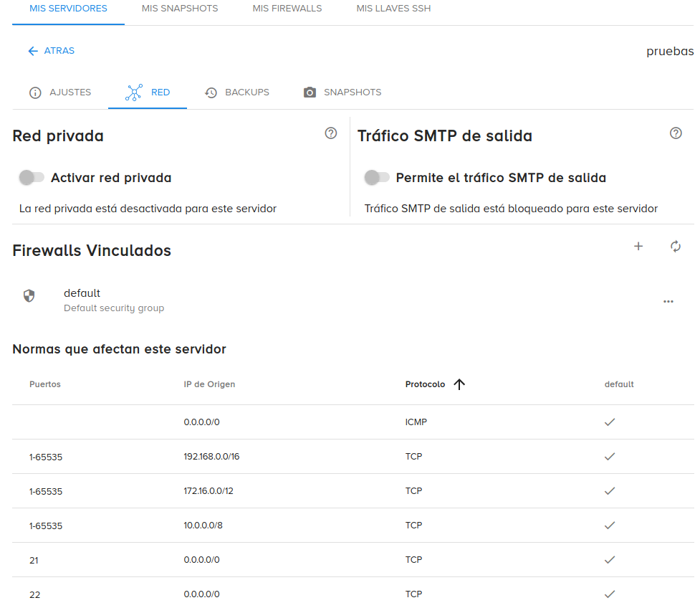Click the pruebas server name
Viewport: 700px width, 608px height.
point(669,51)
